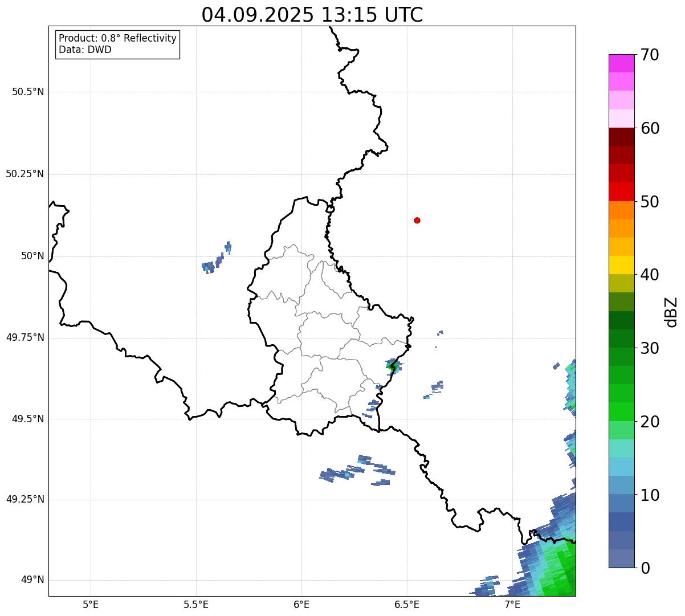This screenshot has width=685, height=616.
Task: Pick the dark maroon swatch just below 60
Action: tap(621, 137)
